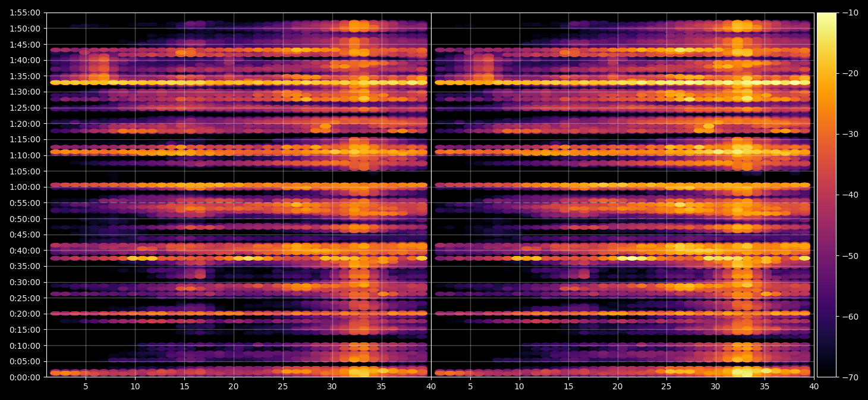The image size is (868, 400).
Task: Click the left plot's x-axis label 25
Action: point(283,386)
